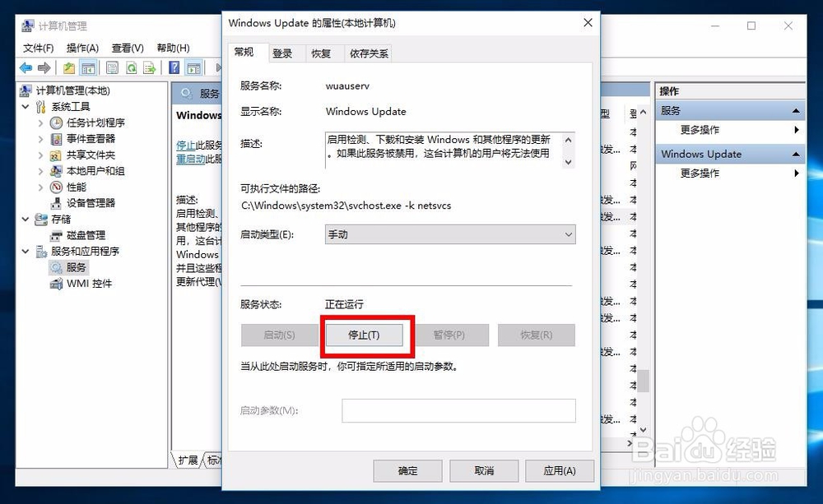Toggle the show/hide console tree toolbar icon
Viewport: 823px width, 504px height.
tap(88, 67)
